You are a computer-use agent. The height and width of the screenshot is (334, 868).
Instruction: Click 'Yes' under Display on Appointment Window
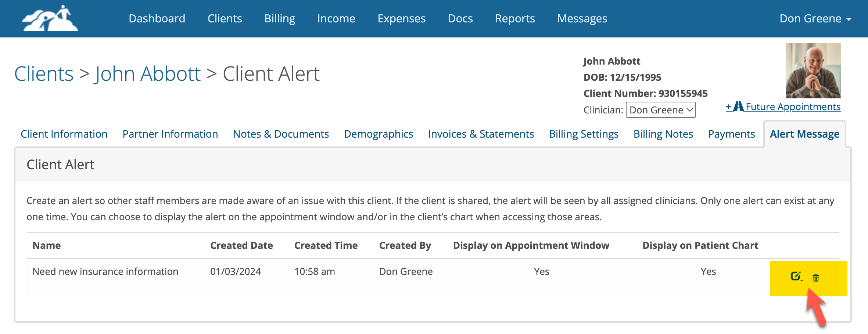click(x=542, y=272)
